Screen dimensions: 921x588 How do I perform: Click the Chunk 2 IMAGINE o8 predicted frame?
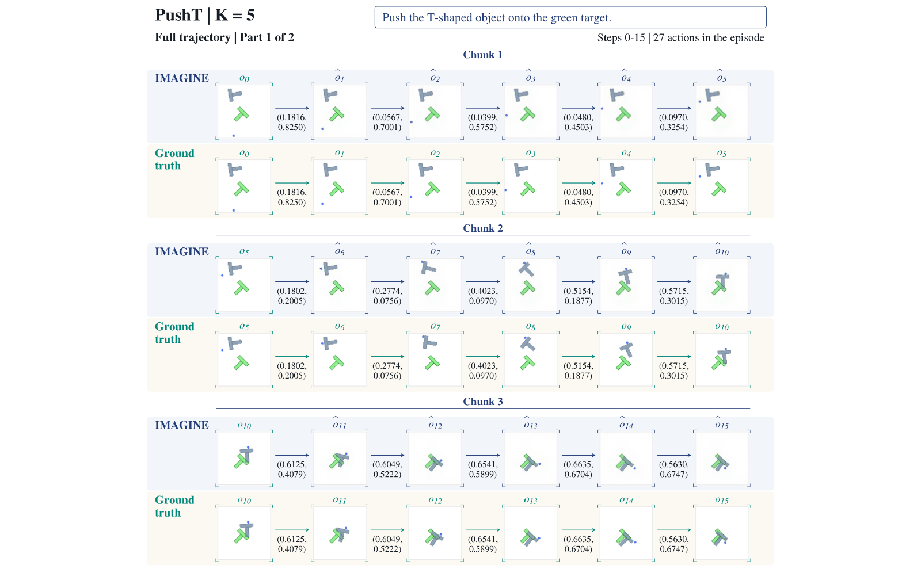(531, 285)
